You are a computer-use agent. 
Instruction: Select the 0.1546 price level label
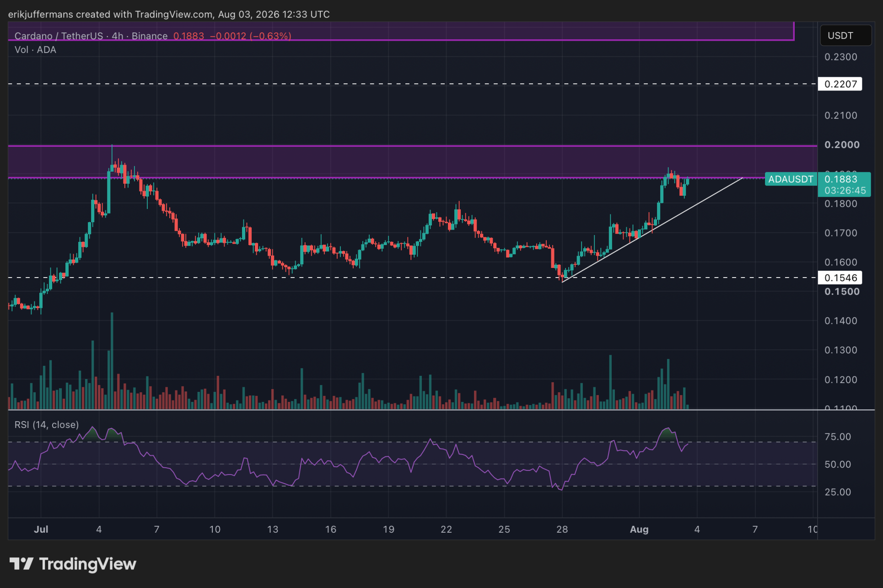(840, 278)
